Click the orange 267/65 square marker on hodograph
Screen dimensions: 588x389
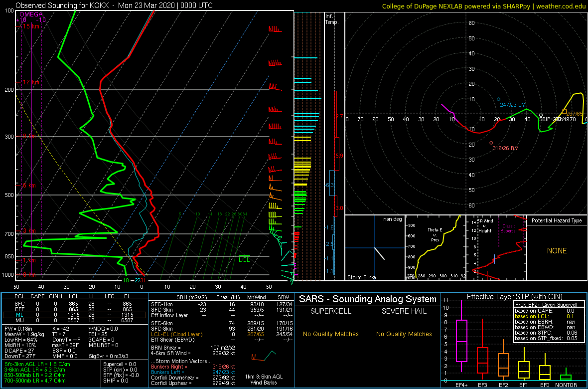pos(565,112)
